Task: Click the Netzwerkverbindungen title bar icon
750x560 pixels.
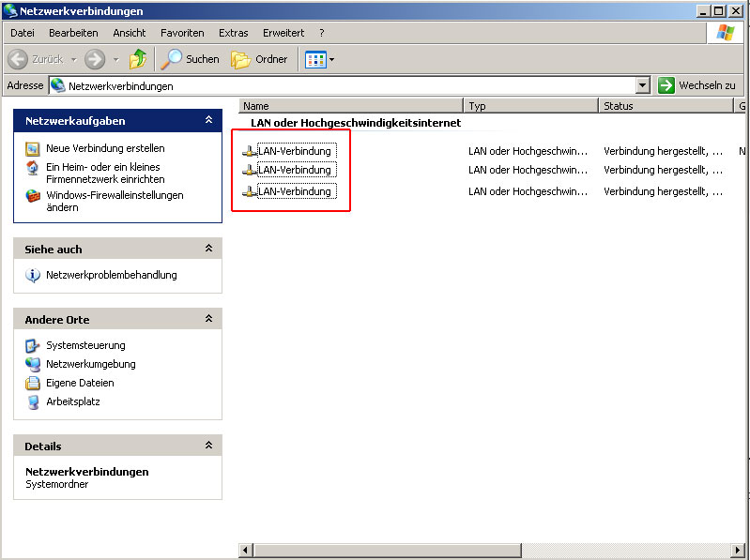Action: [x=10, y=10]
